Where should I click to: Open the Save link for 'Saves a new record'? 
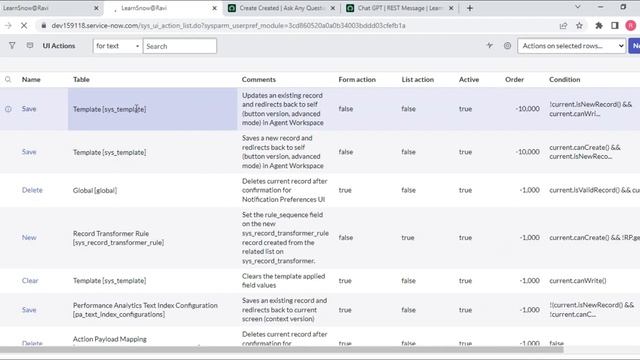pos(29,151)
